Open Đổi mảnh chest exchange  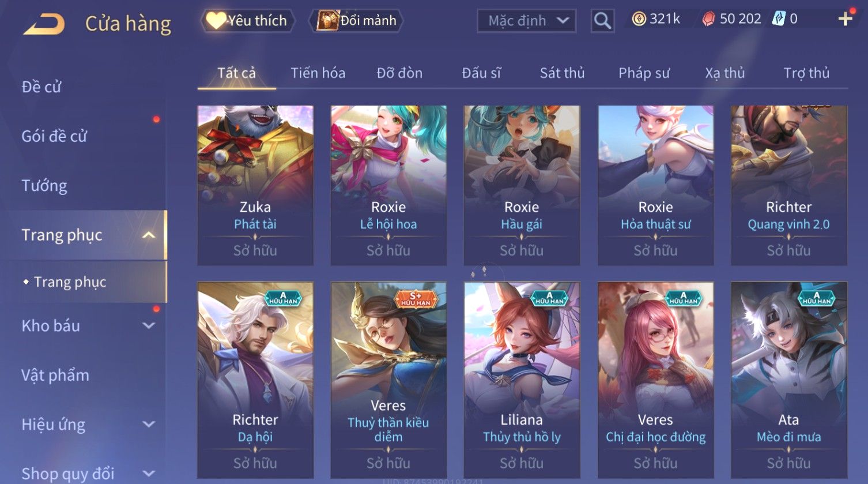click(x=357, y=21)
